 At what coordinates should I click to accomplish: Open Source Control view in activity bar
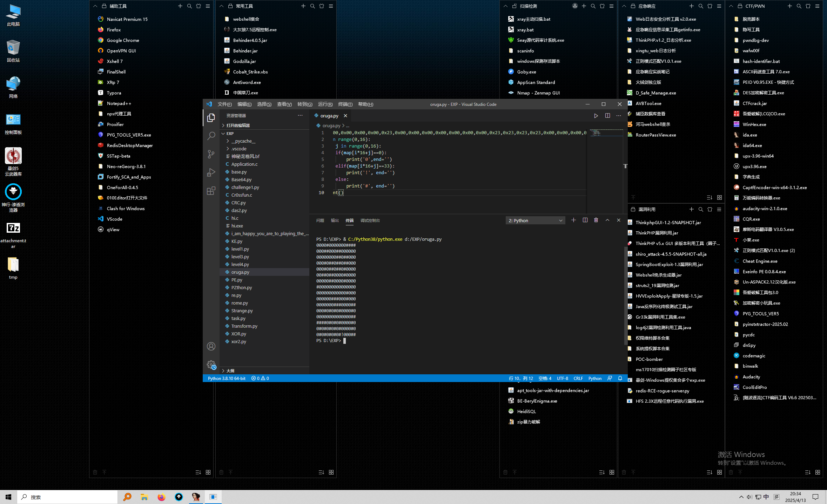click(211, 154)
